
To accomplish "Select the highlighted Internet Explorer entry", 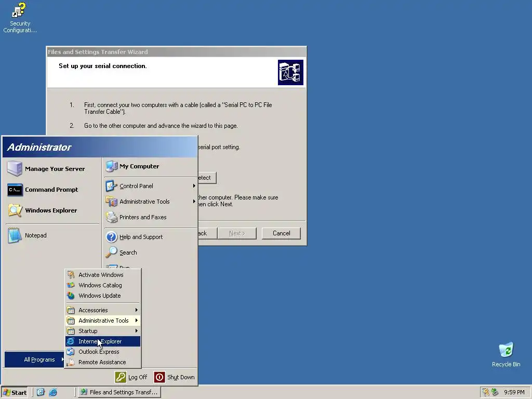I will tap(103, 341).
